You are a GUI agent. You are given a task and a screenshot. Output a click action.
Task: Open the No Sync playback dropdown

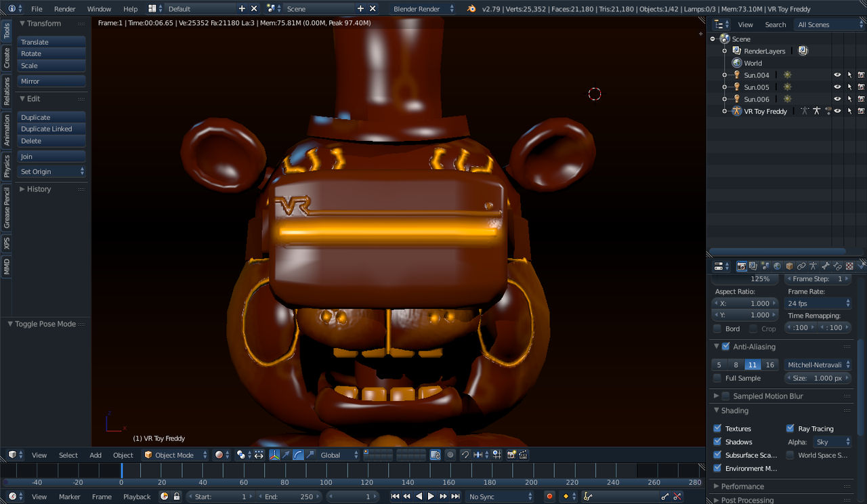[x=500, y=497]
